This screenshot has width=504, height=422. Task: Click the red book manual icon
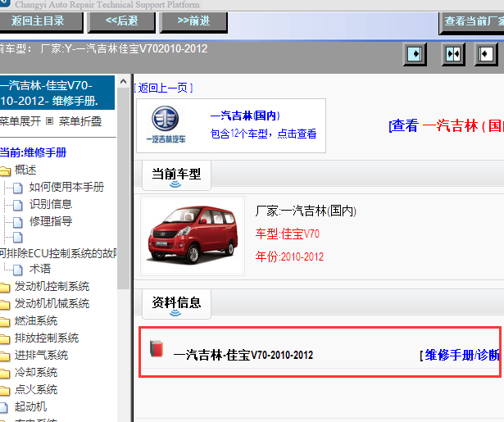coord(157,348)
